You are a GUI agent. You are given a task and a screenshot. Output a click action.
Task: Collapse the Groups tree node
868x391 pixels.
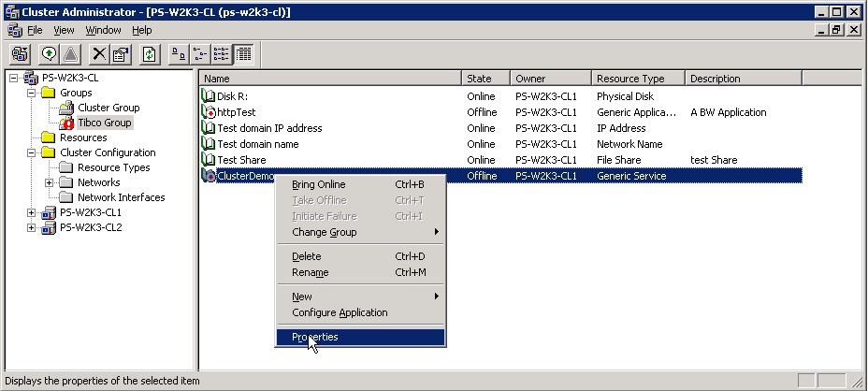click(32, 93)
